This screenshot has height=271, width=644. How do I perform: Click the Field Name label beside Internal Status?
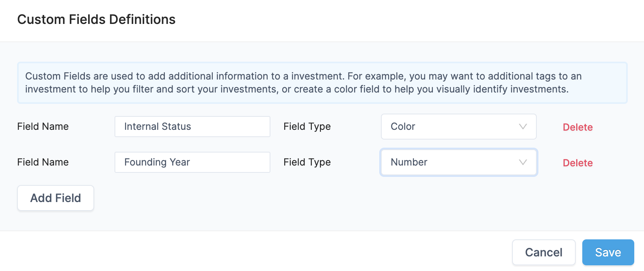(43, 127)
